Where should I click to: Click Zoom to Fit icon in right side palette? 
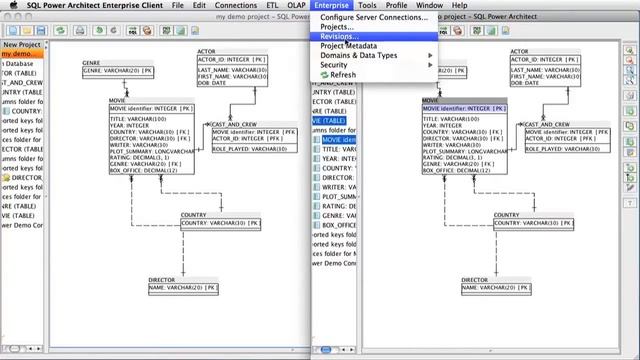(x=630, y=80)
